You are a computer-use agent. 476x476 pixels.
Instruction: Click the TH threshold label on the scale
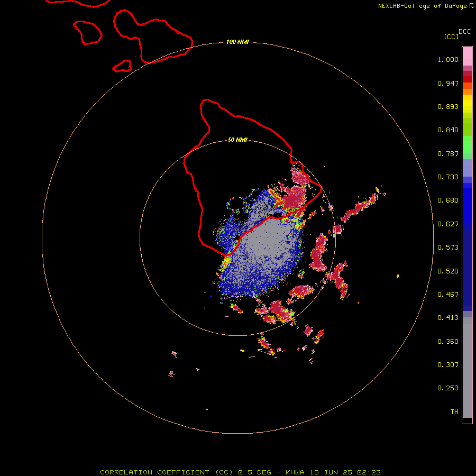[x=454, y=412]
